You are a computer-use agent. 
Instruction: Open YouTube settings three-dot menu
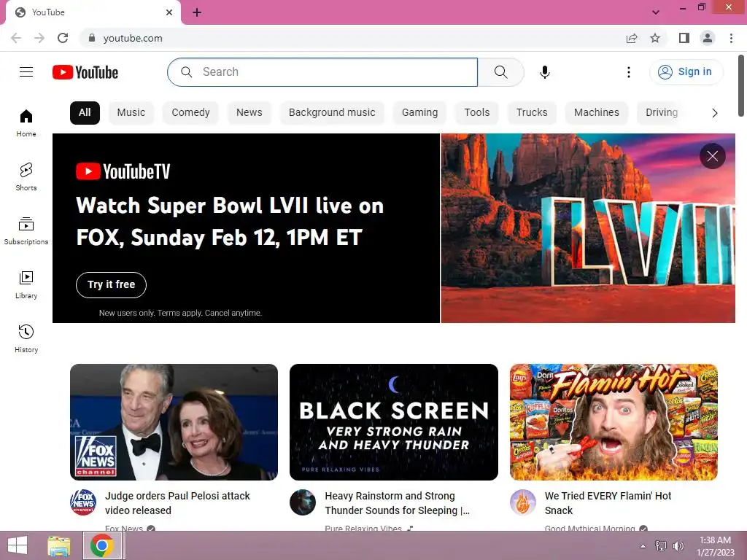coord(629,72)
